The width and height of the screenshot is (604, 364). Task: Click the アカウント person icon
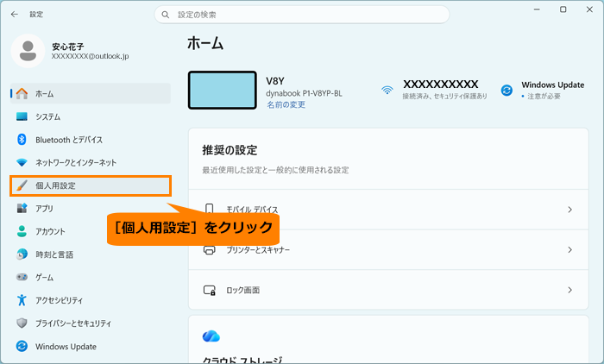point(22,231)
